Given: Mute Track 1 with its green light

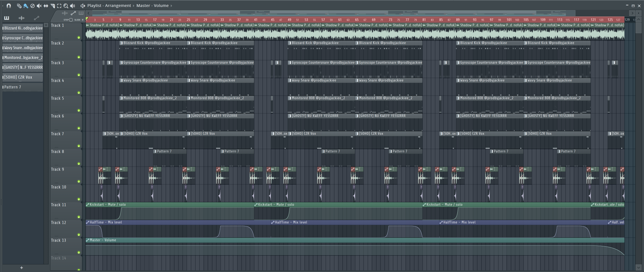Looking at the screenshot, I should coord(79,38).
